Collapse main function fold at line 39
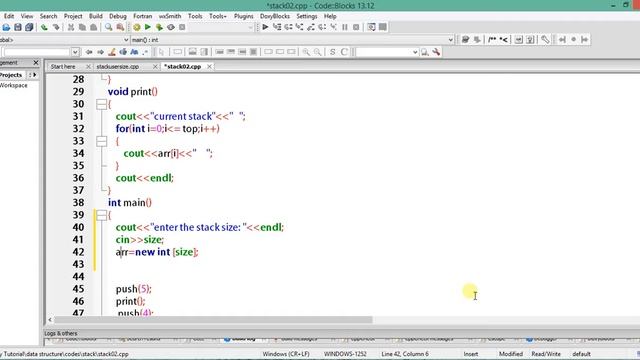 tap(102, 215)
